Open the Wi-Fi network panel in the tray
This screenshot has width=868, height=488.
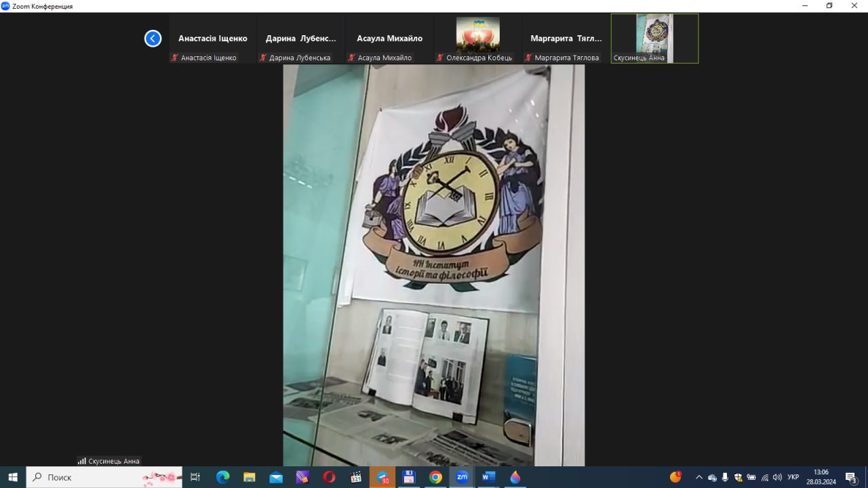point(764,477)
